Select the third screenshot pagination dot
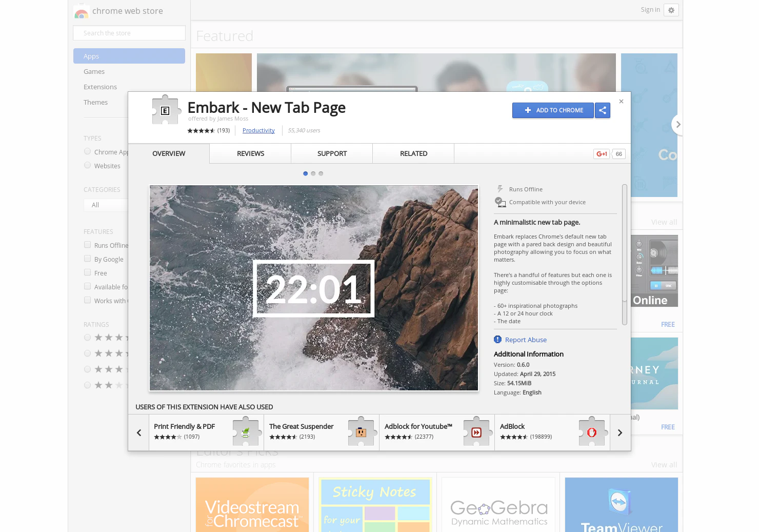 point(321,173)
